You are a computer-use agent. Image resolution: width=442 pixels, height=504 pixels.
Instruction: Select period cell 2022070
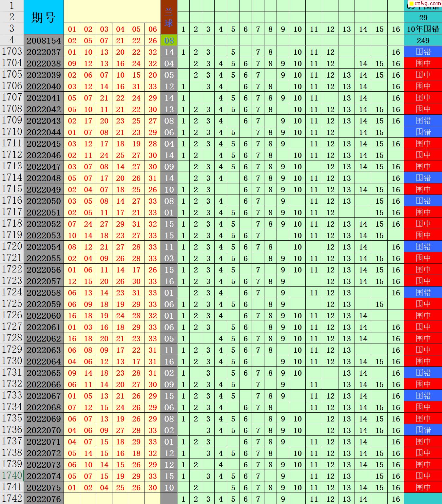44,430
